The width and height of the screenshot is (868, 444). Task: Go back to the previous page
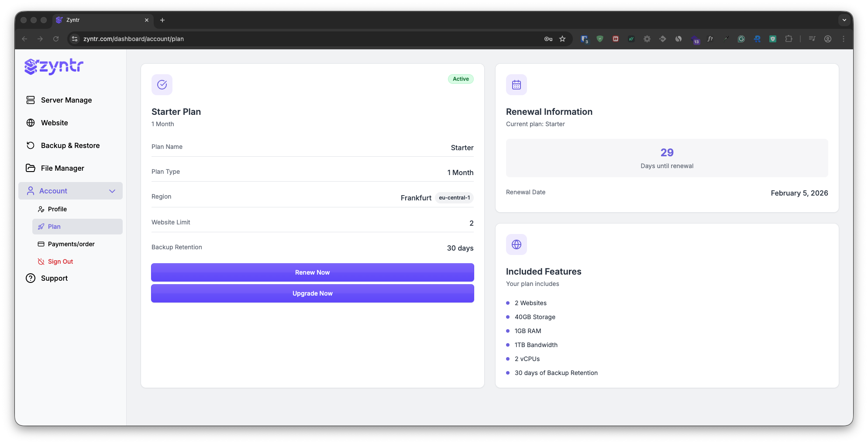(x=24, y=39)
